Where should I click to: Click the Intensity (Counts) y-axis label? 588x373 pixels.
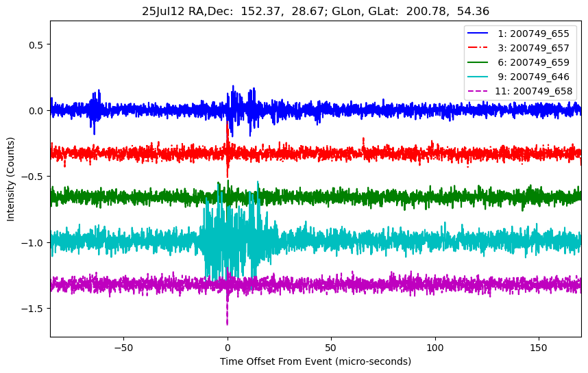(10, 179)
